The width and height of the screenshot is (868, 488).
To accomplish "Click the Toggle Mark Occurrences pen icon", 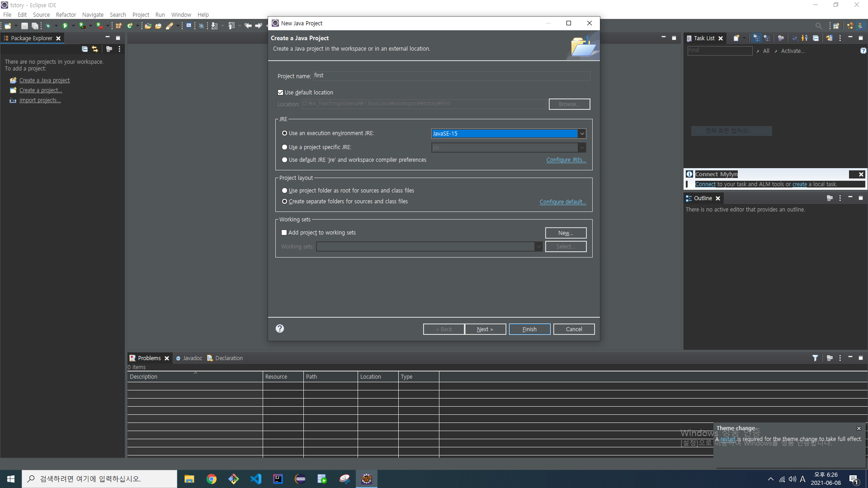I will [x=169, y=26].
